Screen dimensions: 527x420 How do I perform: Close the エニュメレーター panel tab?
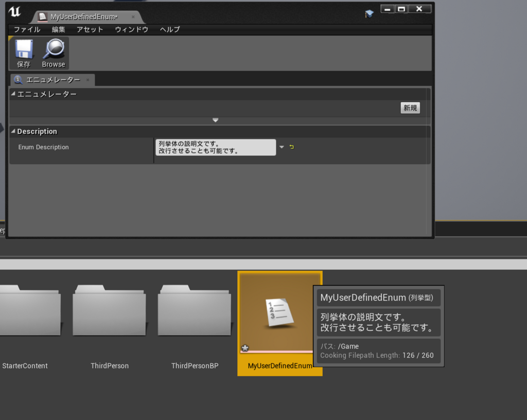[x=87, y=80]
